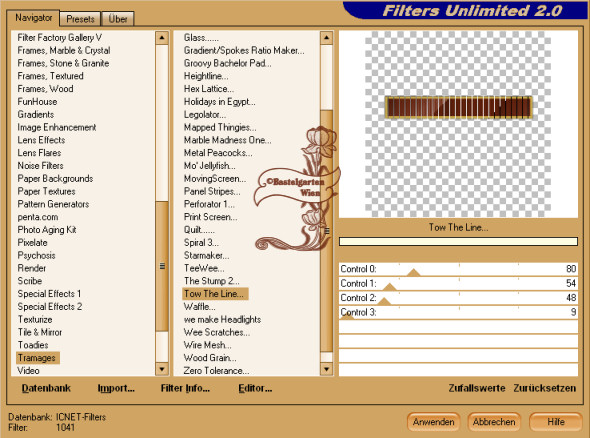Click the filter preview thumbnail
Screen dimensions: 590x438
click(458, 124)
